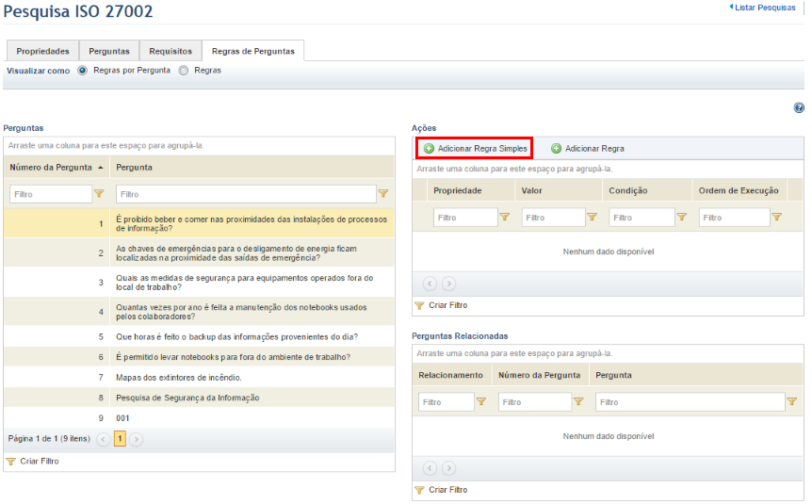Screen dimensions: 812x504
Task: Click Condição column header
Action: click(647, 190)
